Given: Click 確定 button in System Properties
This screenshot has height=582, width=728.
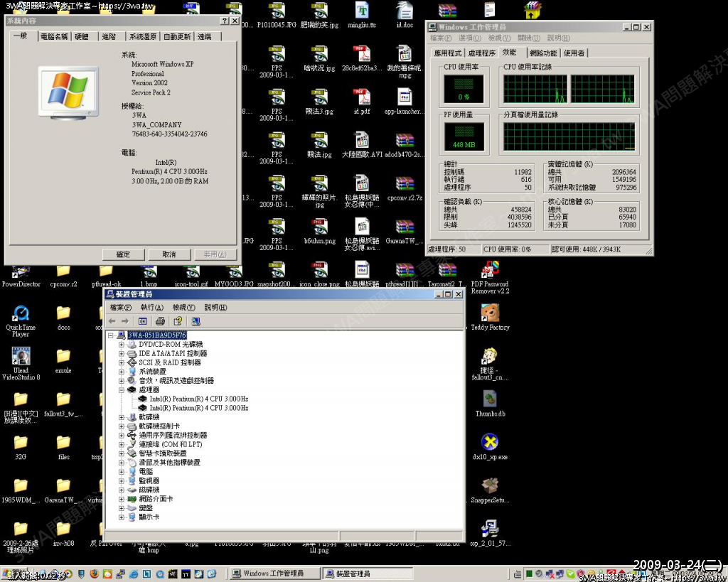Looking at the screenshot, I should [x=123, y=254].
